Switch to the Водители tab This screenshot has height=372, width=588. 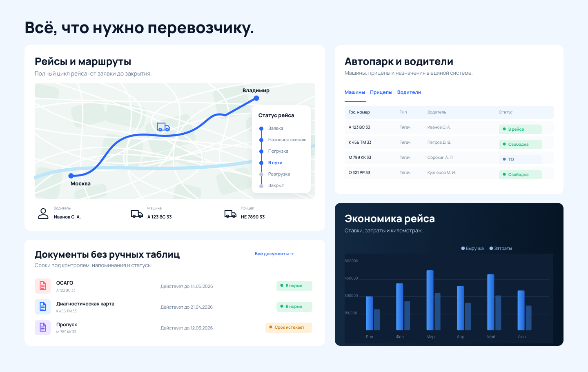coord(409,92)
